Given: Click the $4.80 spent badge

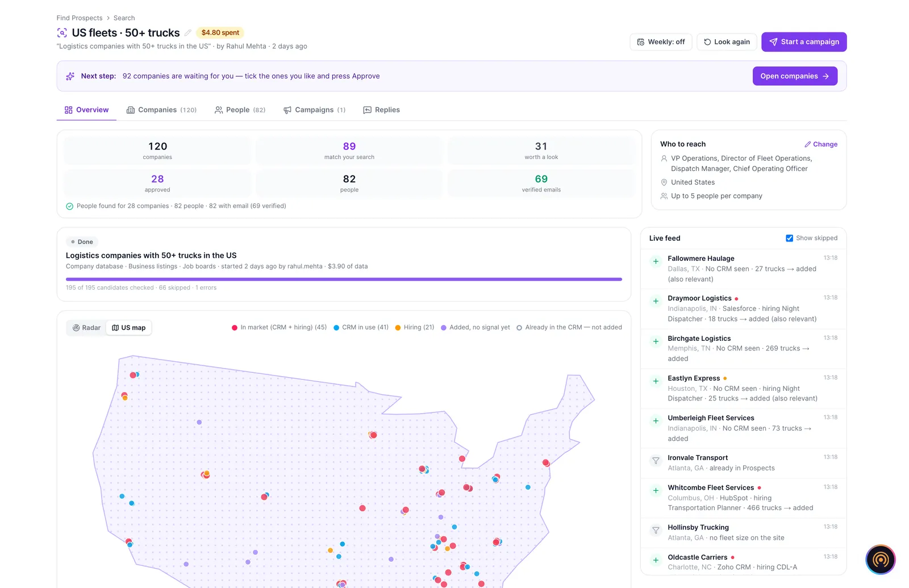Looking at the screenshot, I should tap(220, 33).
